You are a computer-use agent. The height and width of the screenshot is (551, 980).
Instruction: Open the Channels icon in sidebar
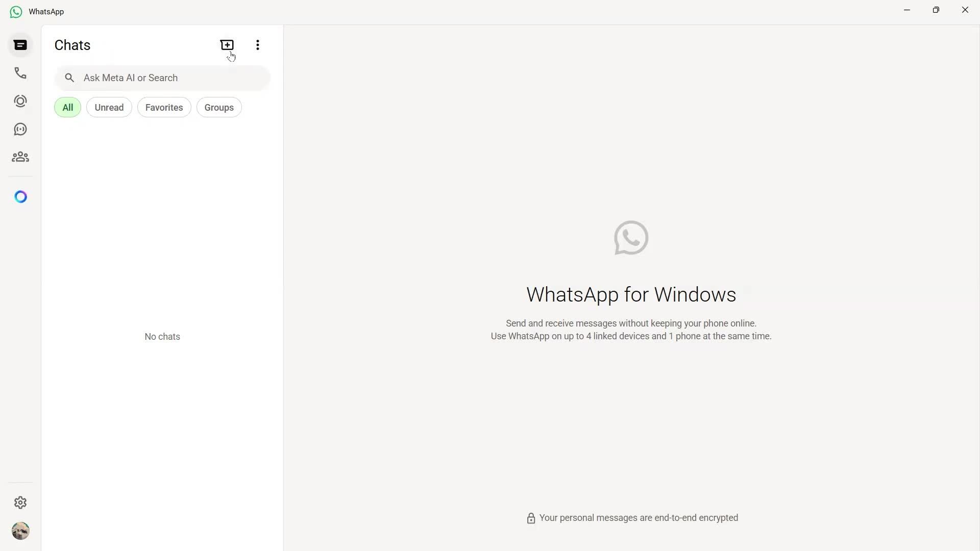(x=20, y=129)
